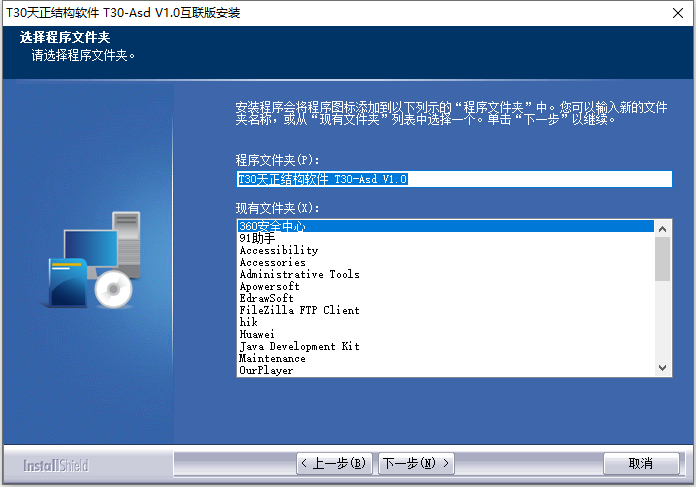Viewport: 696px width, 487px height.
Task: Pick Maintenance from the folder list
Action: (x=446, y=358)
